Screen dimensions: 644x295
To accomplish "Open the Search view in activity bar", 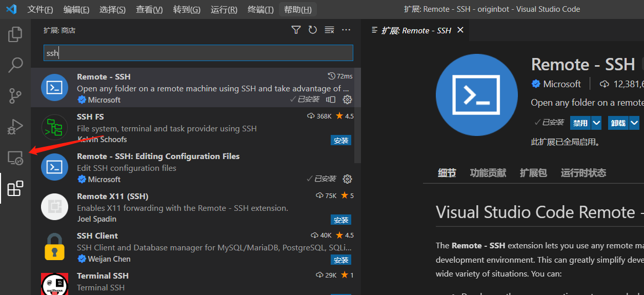I will [15, 65].
